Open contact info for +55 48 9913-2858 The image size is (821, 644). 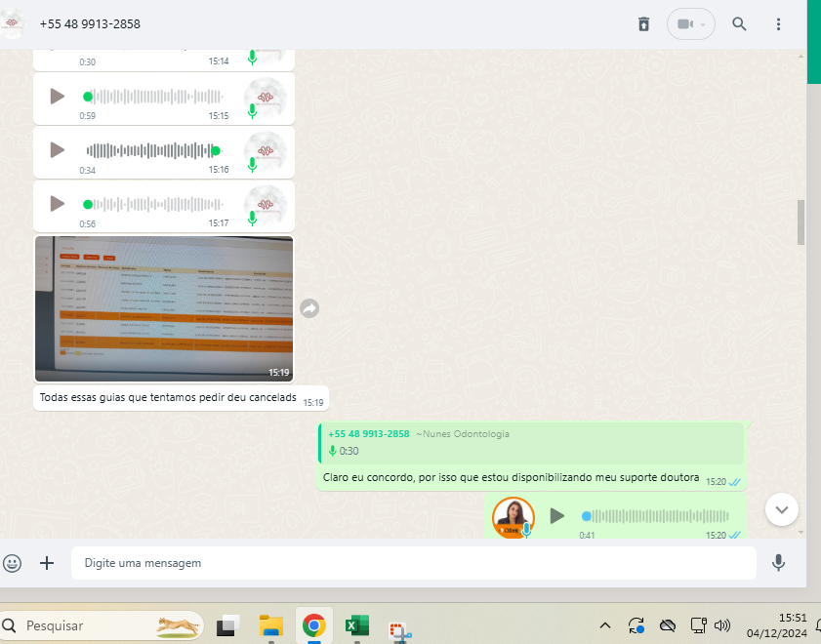click(90, 23)
